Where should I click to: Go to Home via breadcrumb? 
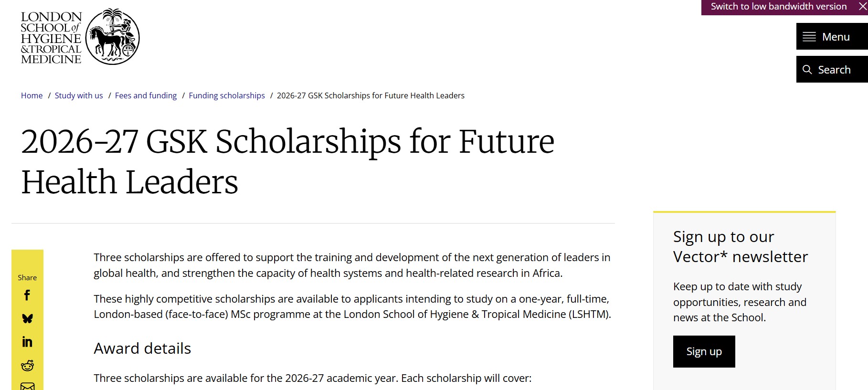pos(32,95)
